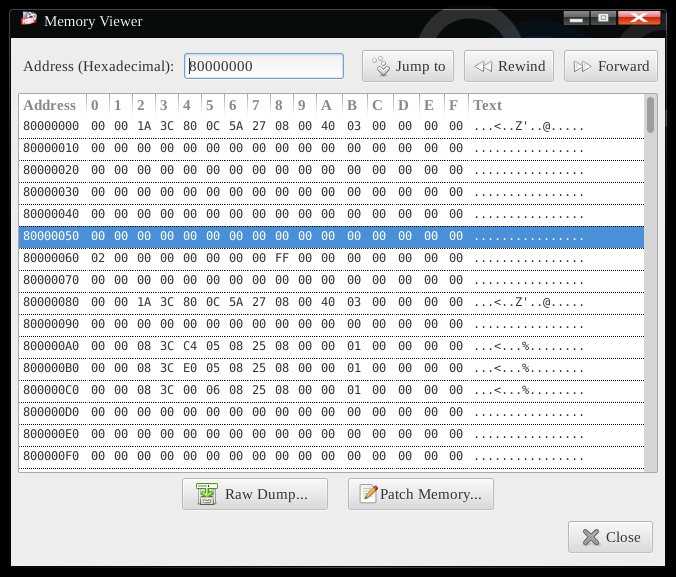Select memory row at address 80000080
Screen dimensions: 676x577
330,302
